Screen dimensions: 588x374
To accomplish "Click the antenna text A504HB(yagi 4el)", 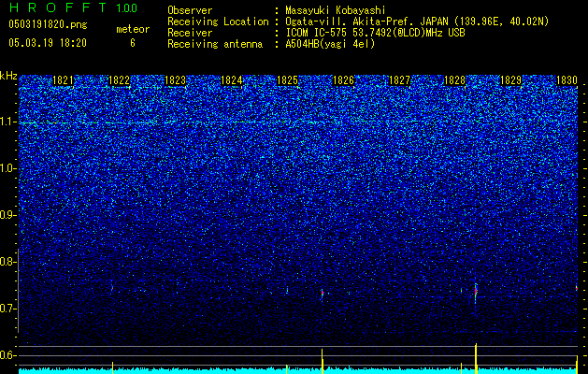I will pos(330,44).
